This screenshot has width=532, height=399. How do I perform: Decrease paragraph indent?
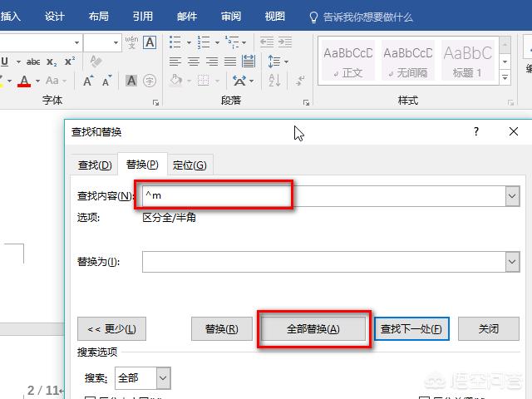(267, 42)
